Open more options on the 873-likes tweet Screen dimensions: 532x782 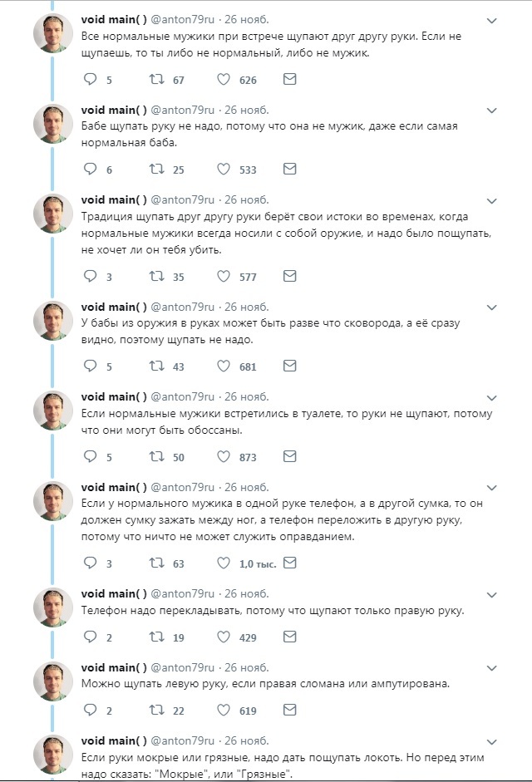click(x=491, y=397)
